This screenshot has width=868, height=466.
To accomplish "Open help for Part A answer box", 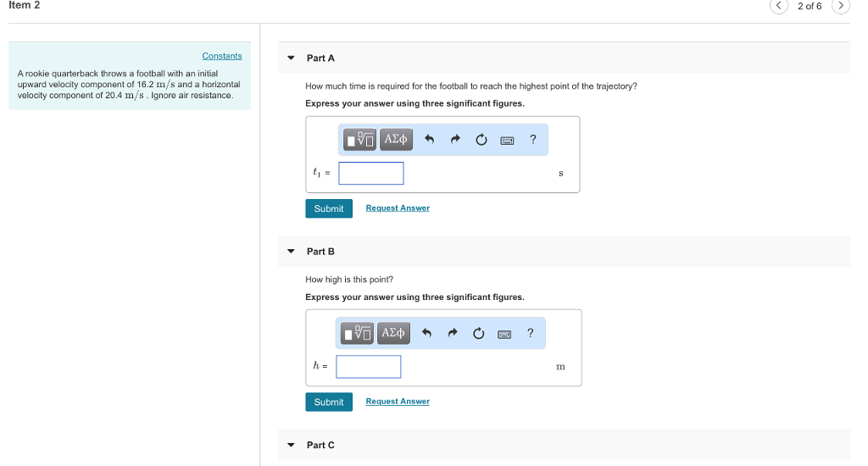I will pyautogui.click(x=532, y=140).
